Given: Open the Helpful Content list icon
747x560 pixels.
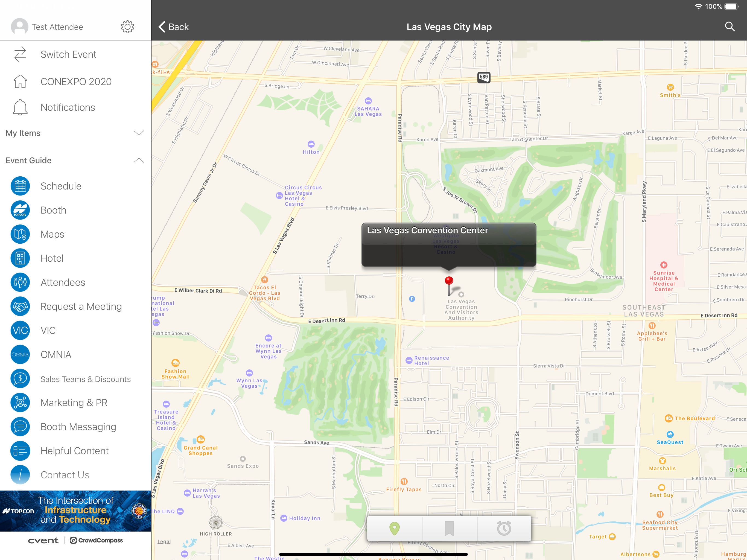Looking at the screenshot, I should click(x=20, y=451).
